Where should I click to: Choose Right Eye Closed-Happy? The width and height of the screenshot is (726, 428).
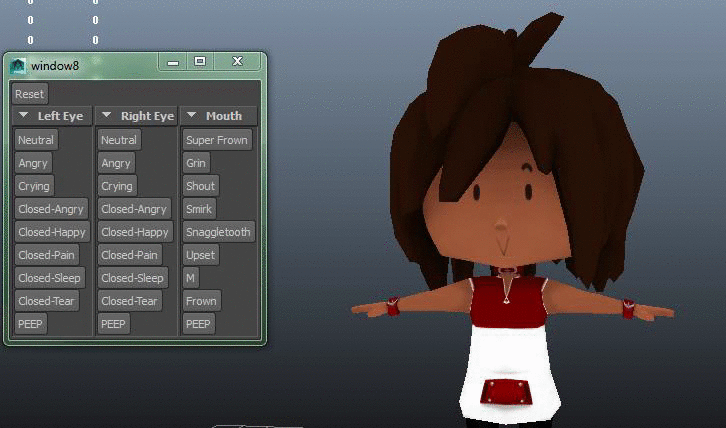point(136,232)
